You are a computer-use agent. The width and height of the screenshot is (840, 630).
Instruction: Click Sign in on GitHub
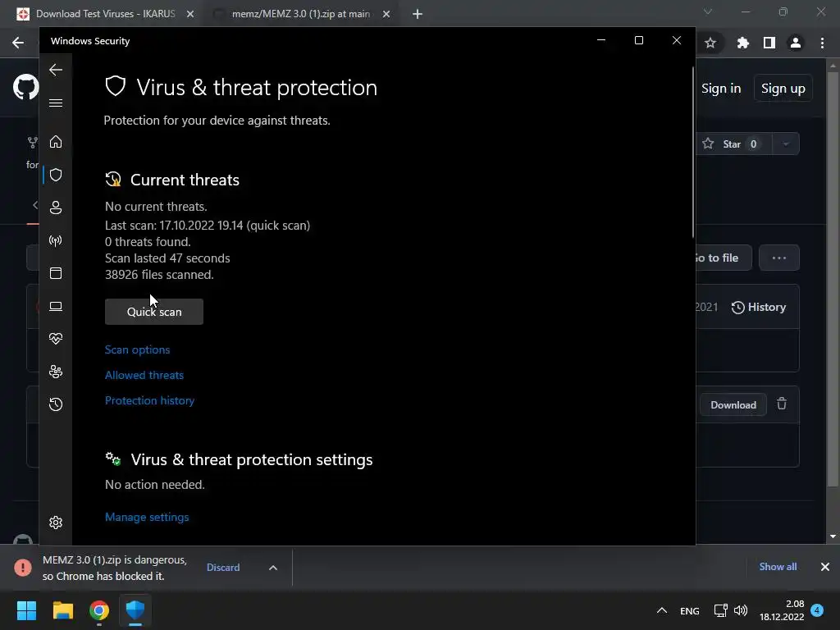[721, 89]
